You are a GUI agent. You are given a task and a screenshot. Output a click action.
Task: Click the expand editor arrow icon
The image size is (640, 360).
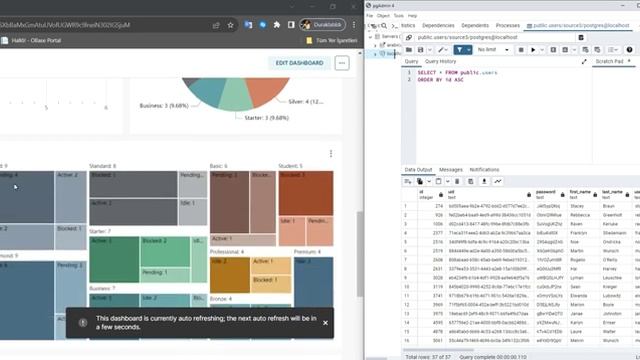pyautogui.click(x=584, y=61)
